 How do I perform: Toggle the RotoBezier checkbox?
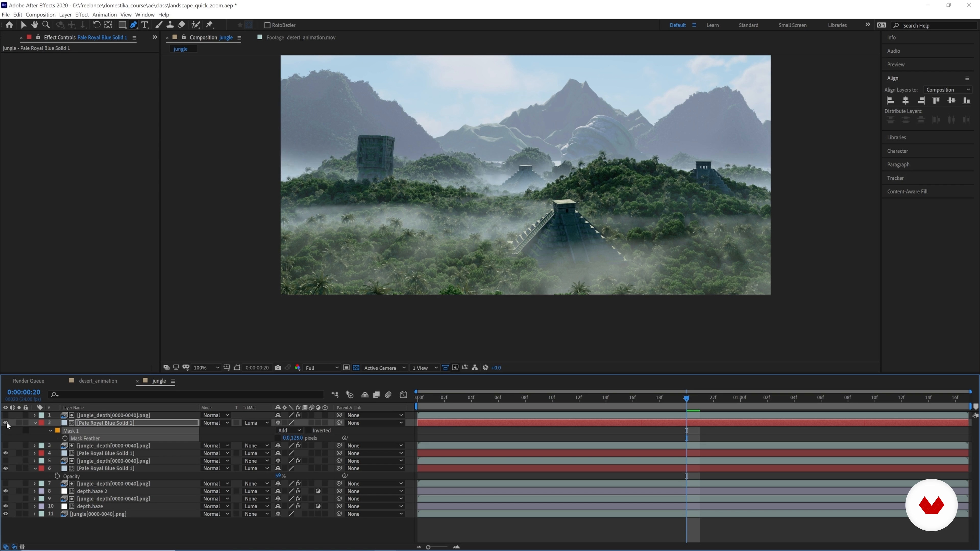(267, 25)
